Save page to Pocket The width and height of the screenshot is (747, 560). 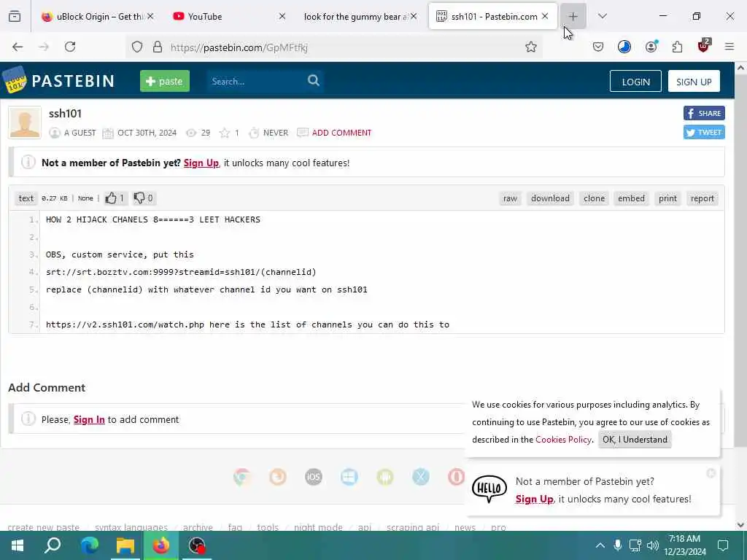pos(598,47)
